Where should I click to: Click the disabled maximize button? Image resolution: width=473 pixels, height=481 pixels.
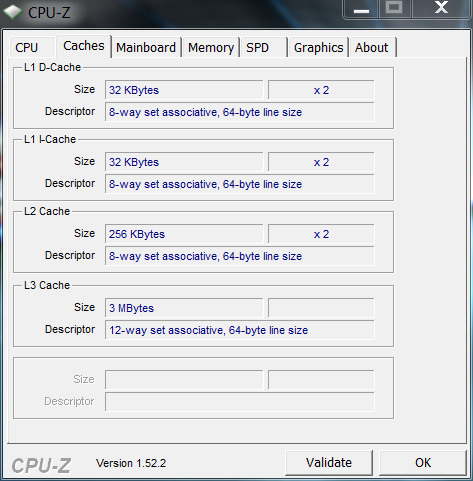[395, 9]
